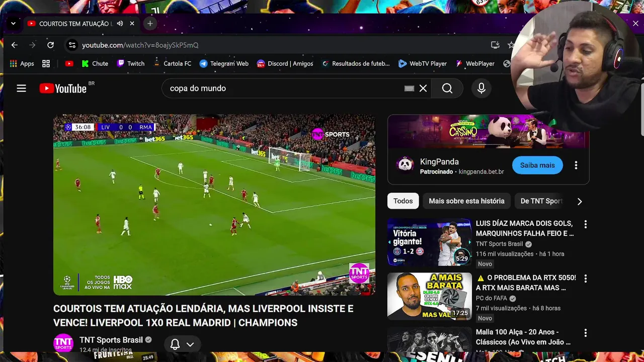The image size is (644, 362).
Task: Open the WebPlayer bookmark
Action: click(x=475, y=63)
